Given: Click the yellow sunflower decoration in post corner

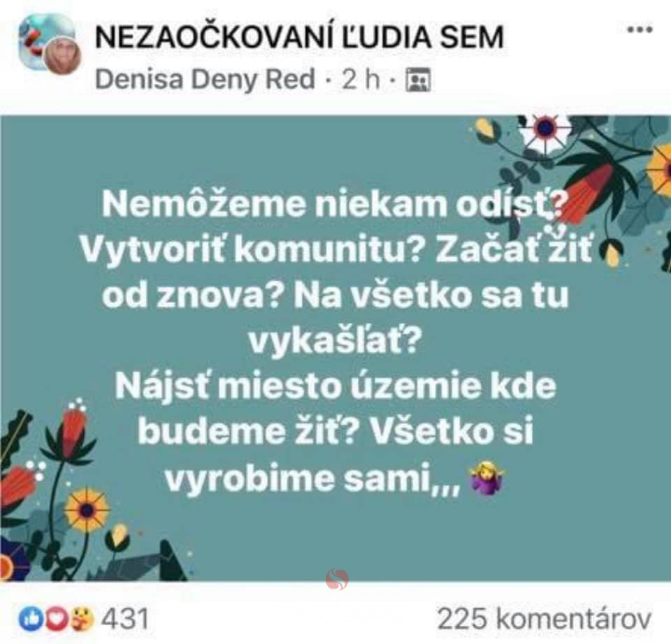Looking at the screenshot, I should coord(87,511).
